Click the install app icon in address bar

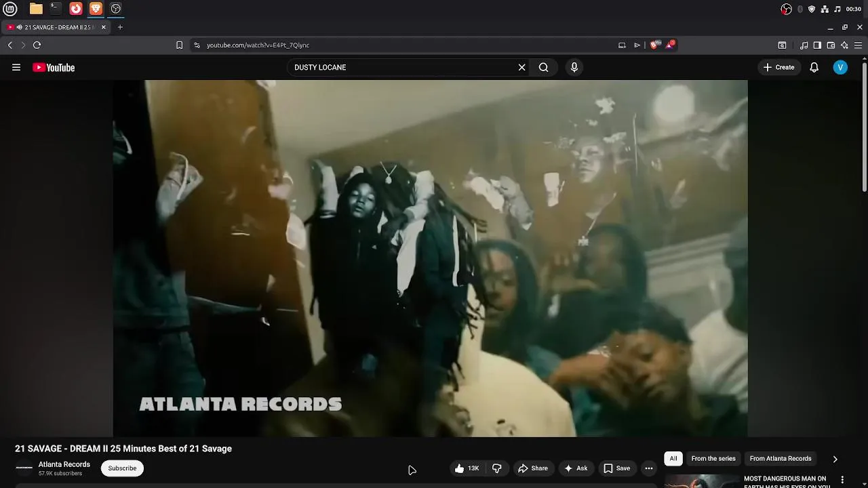tap(622, 45)
